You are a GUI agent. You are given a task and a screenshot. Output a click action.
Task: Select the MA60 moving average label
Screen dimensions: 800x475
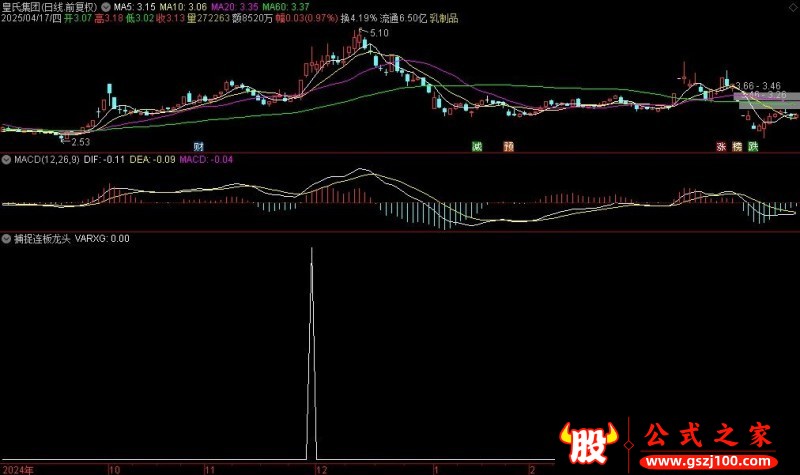point(286,7)
